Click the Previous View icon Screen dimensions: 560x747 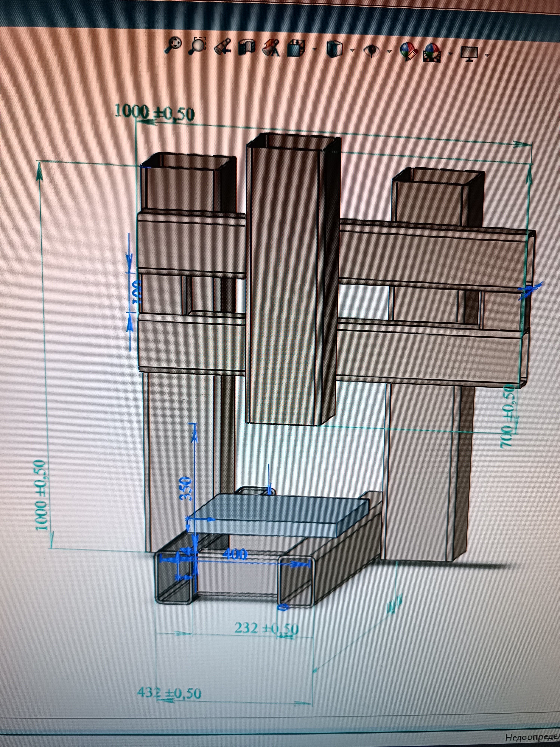[x=223, y=47]
